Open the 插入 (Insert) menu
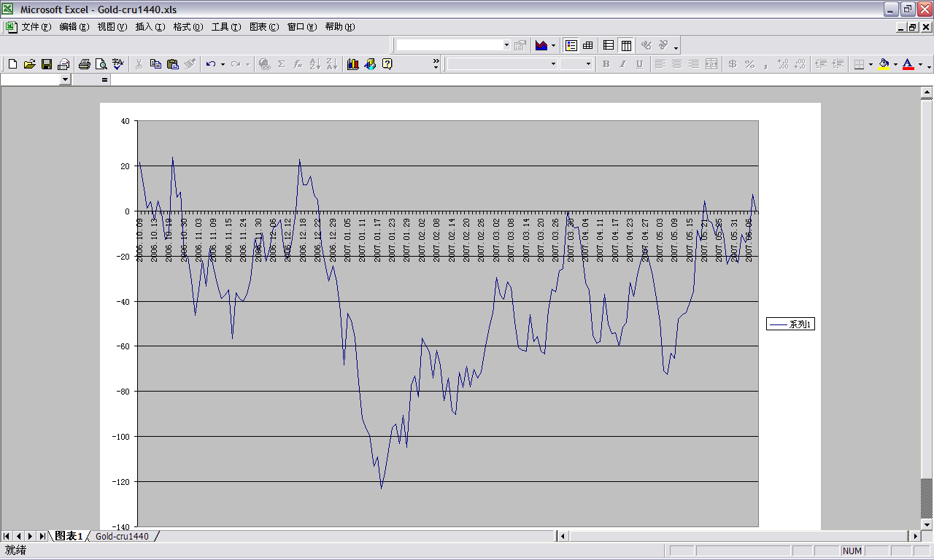The width and height of the screenshot is (934, 560). [x=150, y=27]
